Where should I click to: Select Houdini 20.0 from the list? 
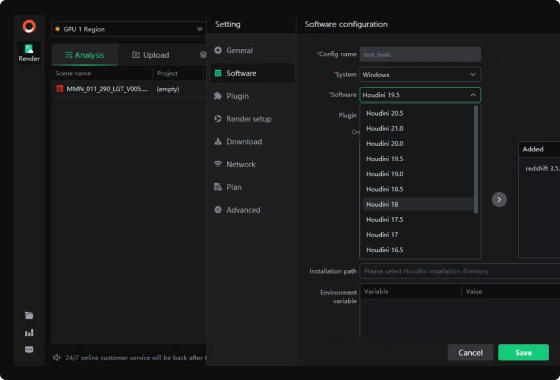[418, 144]
